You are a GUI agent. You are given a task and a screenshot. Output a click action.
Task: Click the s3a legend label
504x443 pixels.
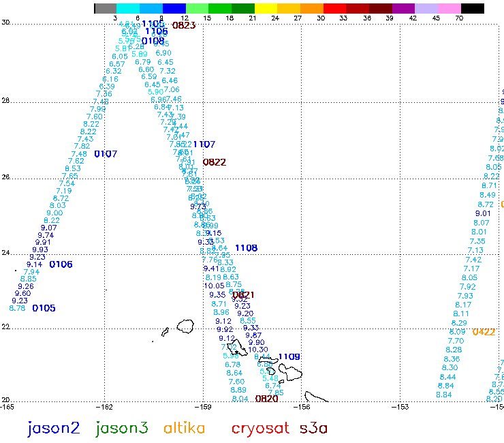(313, 429)
